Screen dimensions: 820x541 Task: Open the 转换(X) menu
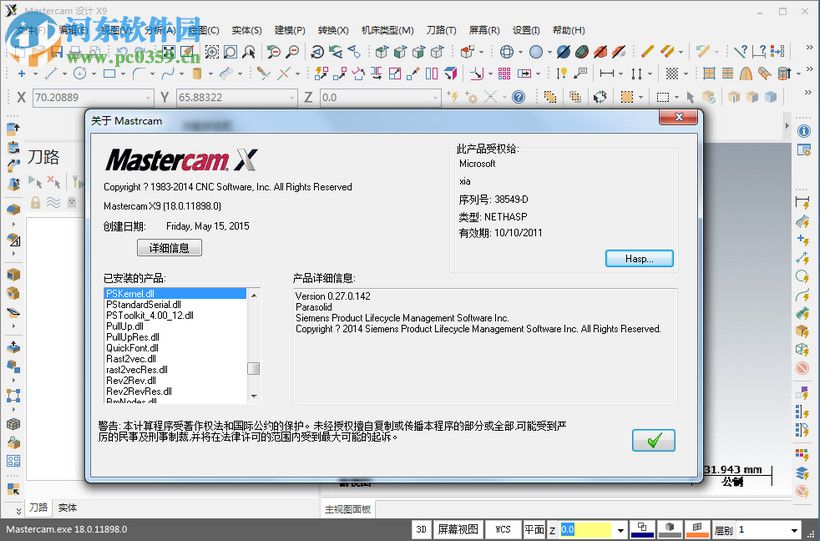point(333,30)
